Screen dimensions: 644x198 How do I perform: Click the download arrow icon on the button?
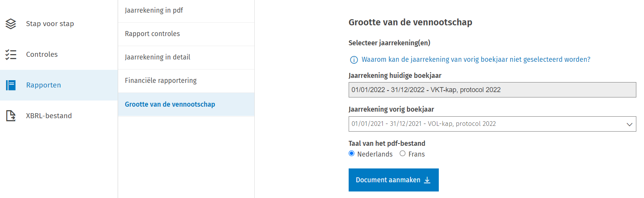tap(427, 180)
